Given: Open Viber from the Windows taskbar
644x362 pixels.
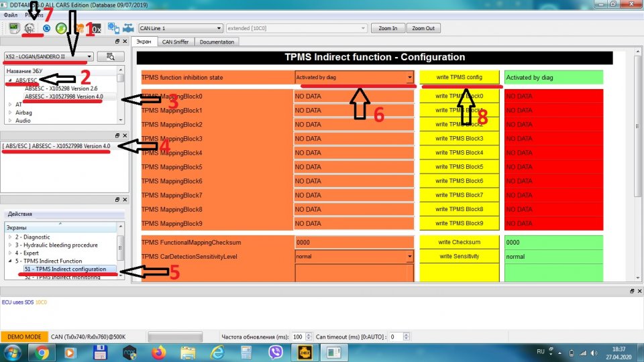Looking at the screenshot, I should click(x=275, y=351).
